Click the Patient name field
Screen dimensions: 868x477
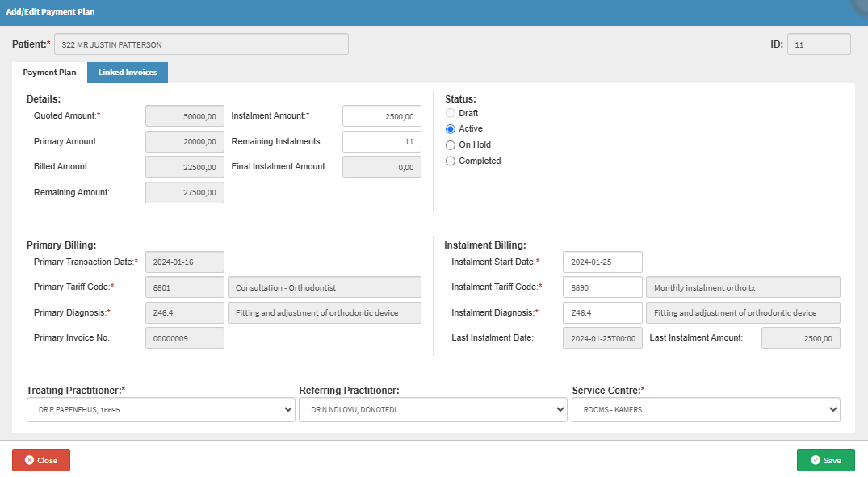(x=201, y=44)
